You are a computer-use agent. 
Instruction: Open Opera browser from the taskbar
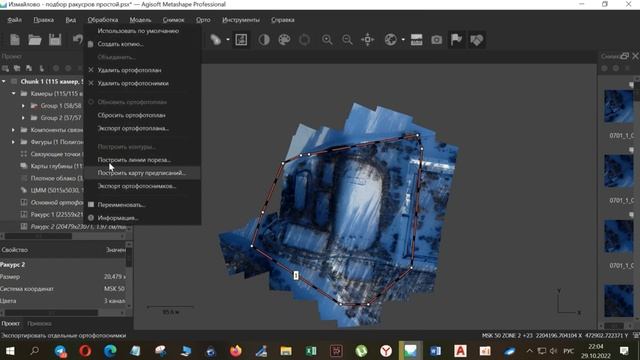coord(85,351)
